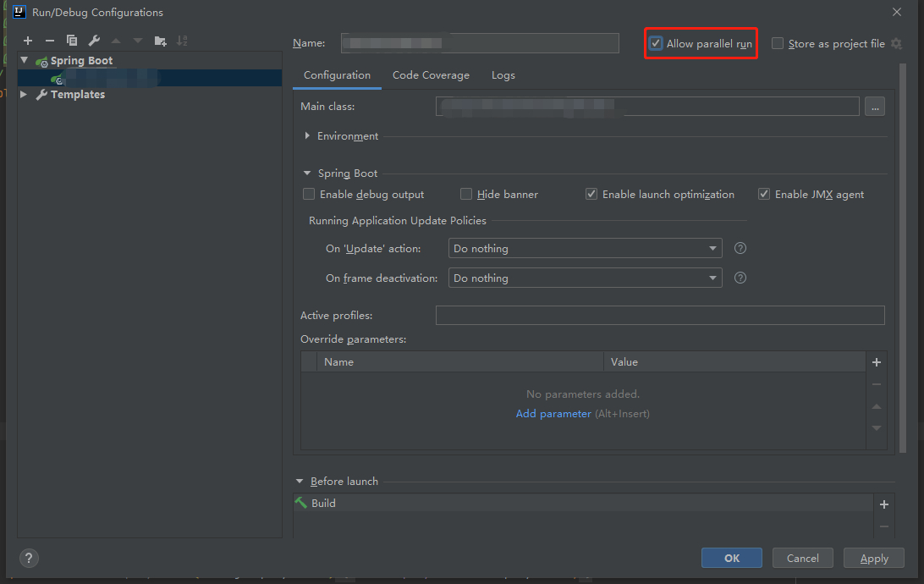The image size is (924, 584).
Task: Toggle Enable JMX agent checkbox
Action: pyautogui.click(x=764, y=194)
